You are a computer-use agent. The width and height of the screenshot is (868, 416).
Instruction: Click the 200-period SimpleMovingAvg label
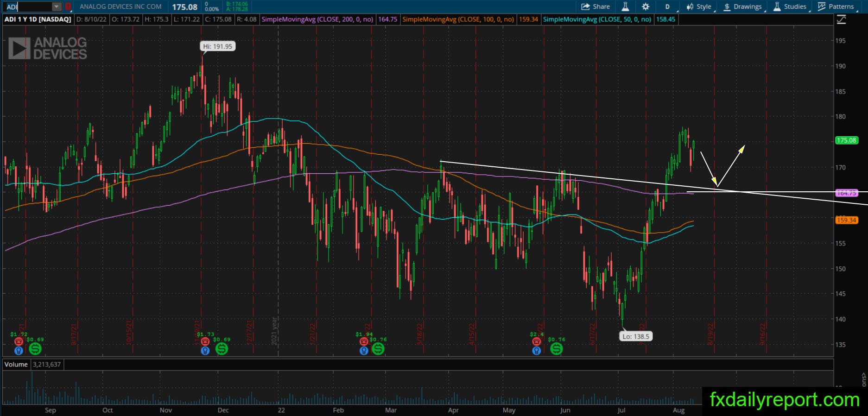click(x=317, y=19)
